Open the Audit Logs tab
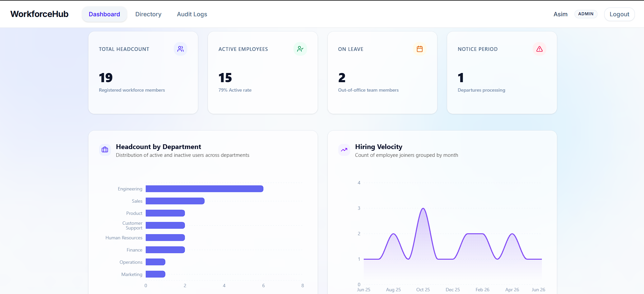The image size is (644, 294). [192, 14]
